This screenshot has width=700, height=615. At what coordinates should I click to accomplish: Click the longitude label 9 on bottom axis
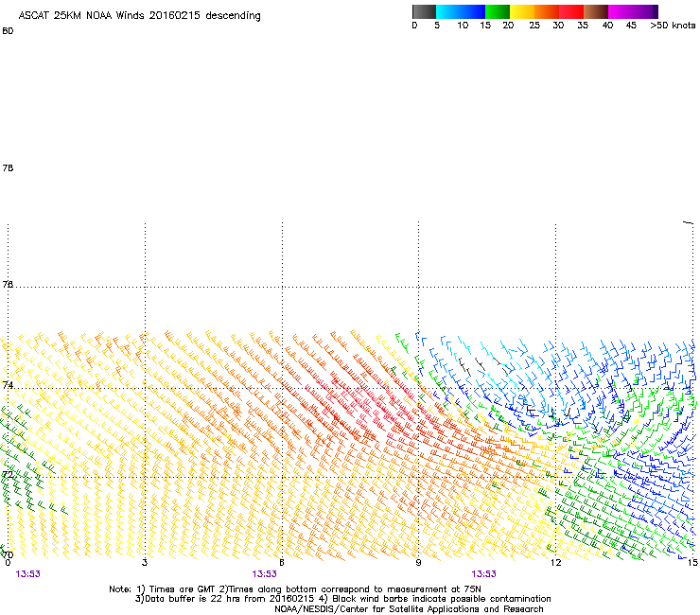coord(419,562)
